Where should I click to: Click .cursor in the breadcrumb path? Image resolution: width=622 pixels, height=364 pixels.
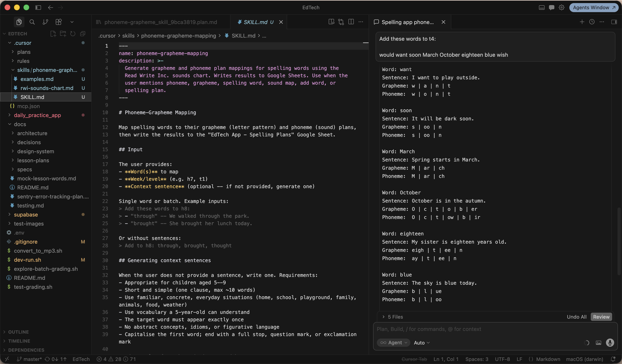pyautogui.click(x=107, y=36)
